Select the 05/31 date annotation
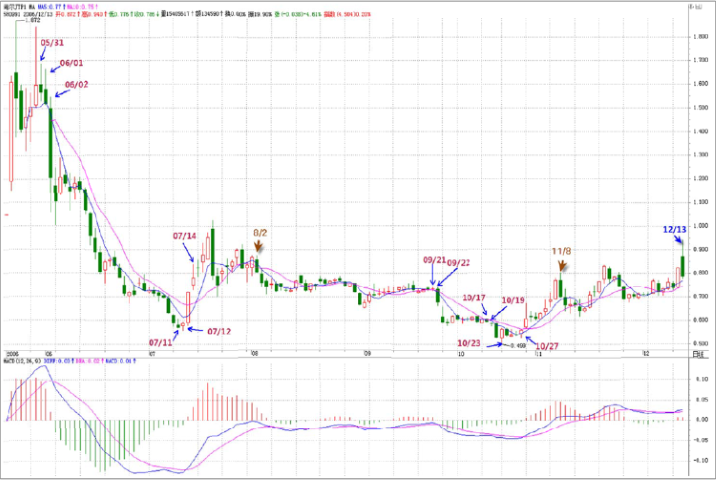This screenshot has width=716, height=480. coord(51,43)
